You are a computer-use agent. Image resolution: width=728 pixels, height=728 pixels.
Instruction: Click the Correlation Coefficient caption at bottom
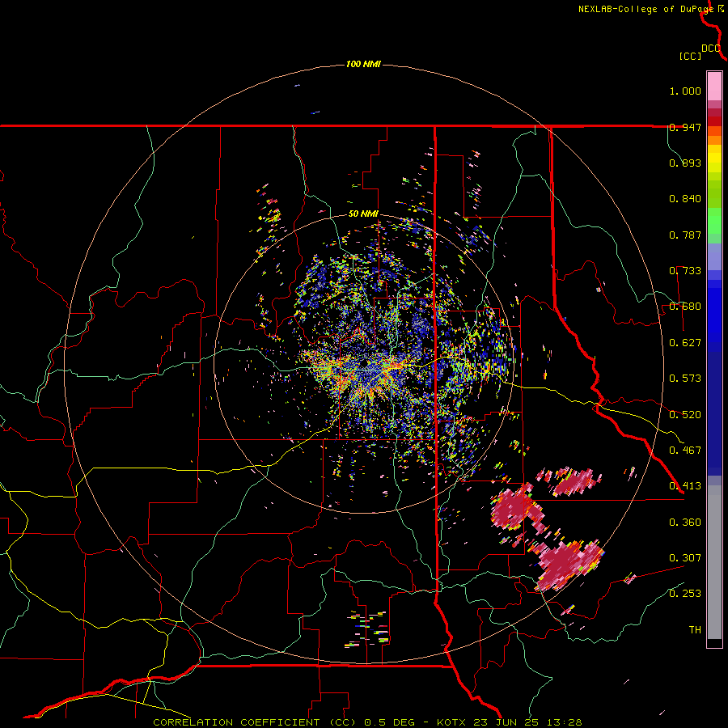367,722
